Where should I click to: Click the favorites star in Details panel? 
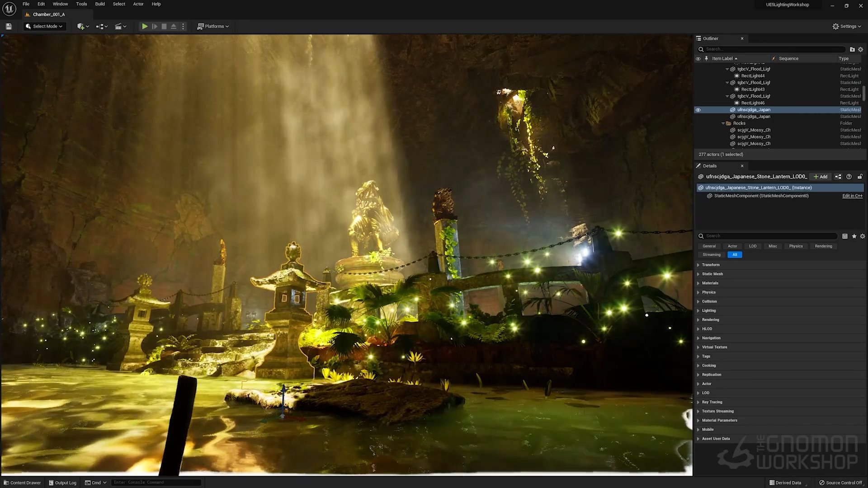854,236
